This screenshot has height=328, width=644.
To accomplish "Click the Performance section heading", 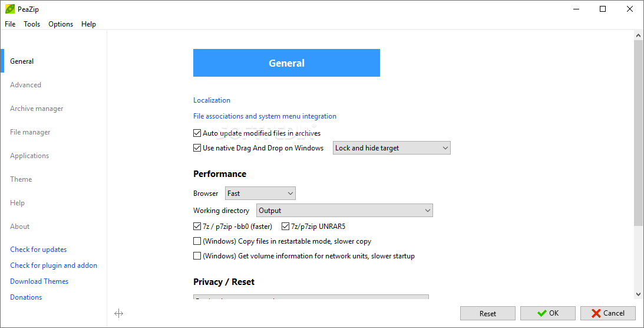I will click(x=220, y=174).
